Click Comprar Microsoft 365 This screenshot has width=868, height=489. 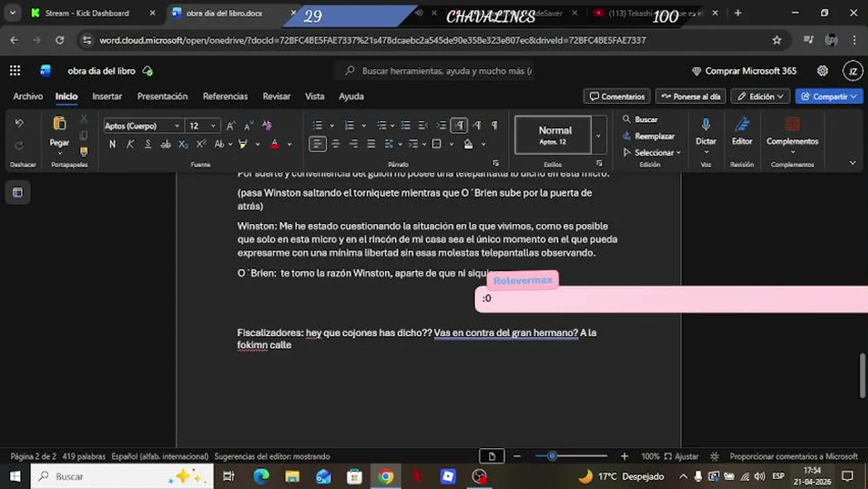point(744,71)
